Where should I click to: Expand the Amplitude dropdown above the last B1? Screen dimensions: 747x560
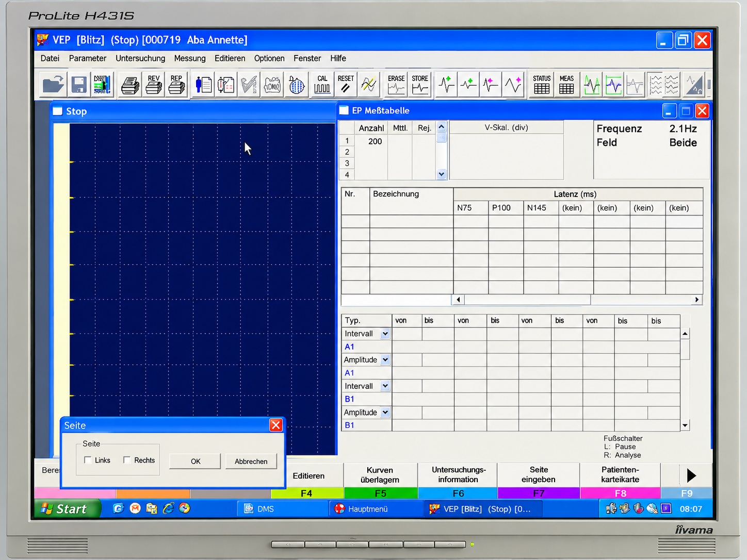point(385,413)
